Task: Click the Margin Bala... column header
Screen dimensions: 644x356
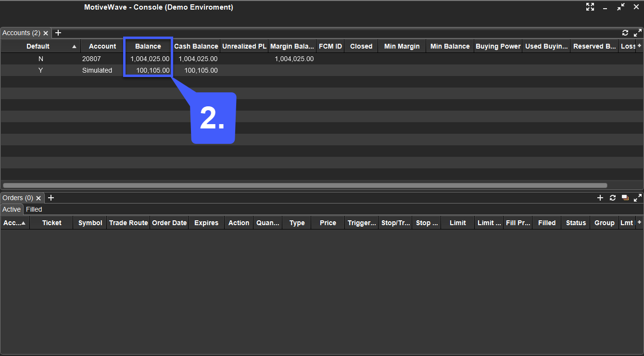Action: point(292,46)
